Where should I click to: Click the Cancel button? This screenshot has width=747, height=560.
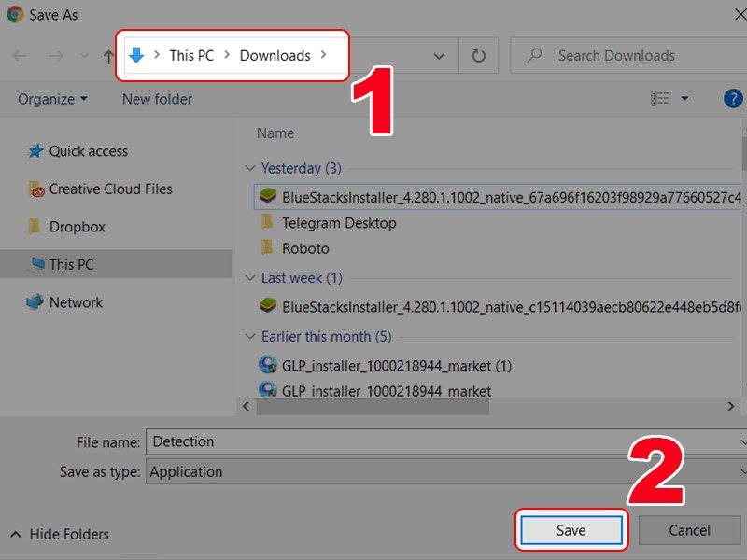coord(689,530)
